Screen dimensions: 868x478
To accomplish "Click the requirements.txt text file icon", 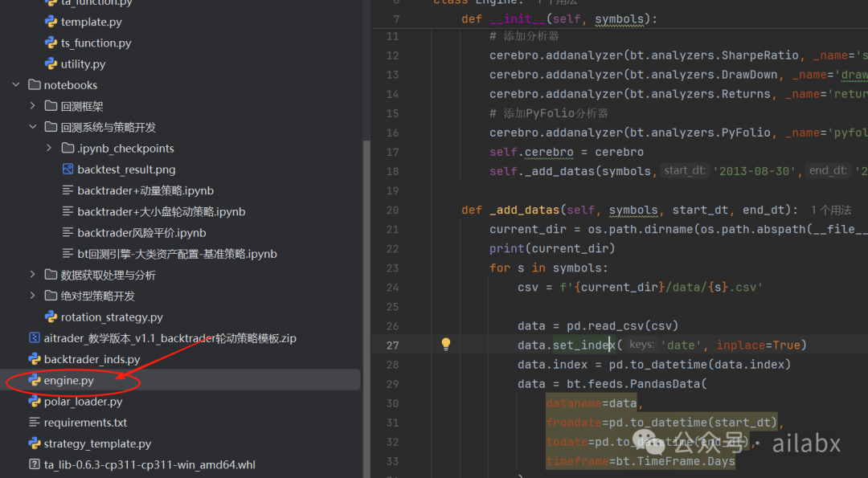I will pos(35,422).
